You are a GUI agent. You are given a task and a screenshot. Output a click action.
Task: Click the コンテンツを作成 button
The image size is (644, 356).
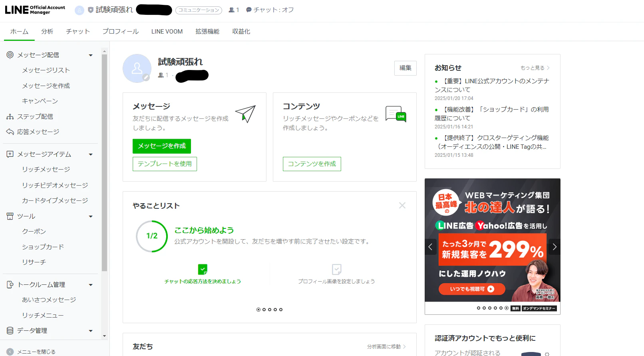(312, 164)
